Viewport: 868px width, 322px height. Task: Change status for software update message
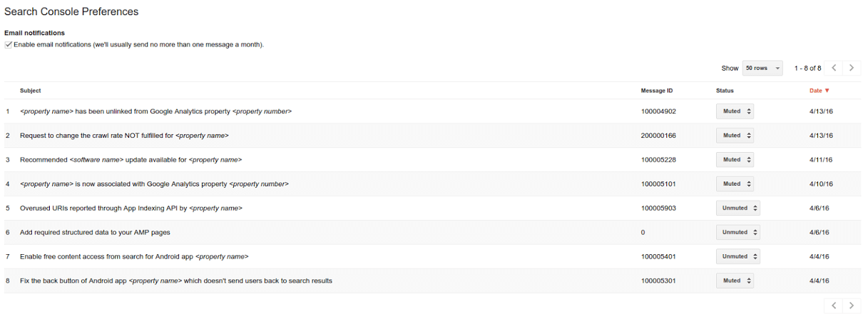click(x=735, y=160)
